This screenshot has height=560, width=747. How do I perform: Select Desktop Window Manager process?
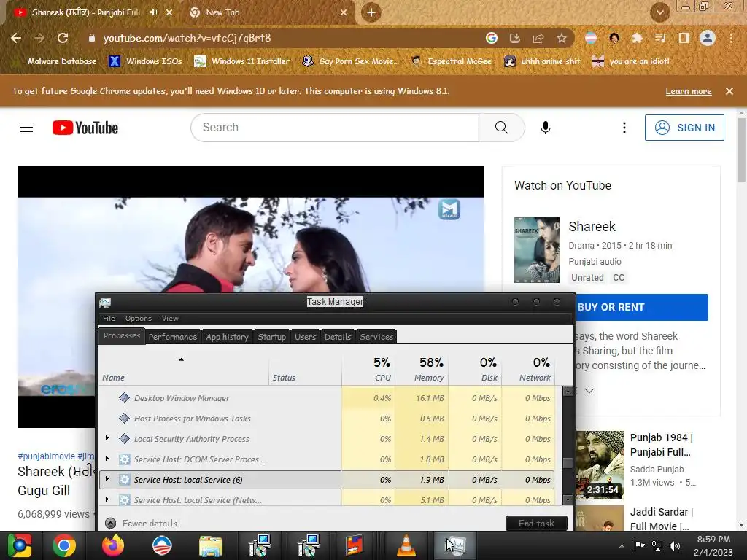click(326, 398)
